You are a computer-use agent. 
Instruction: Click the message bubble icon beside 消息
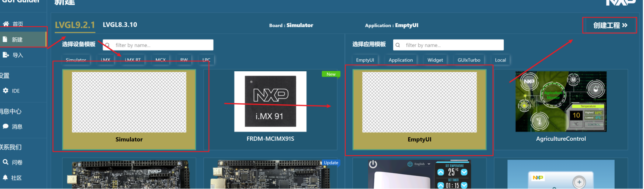(6, 126)
